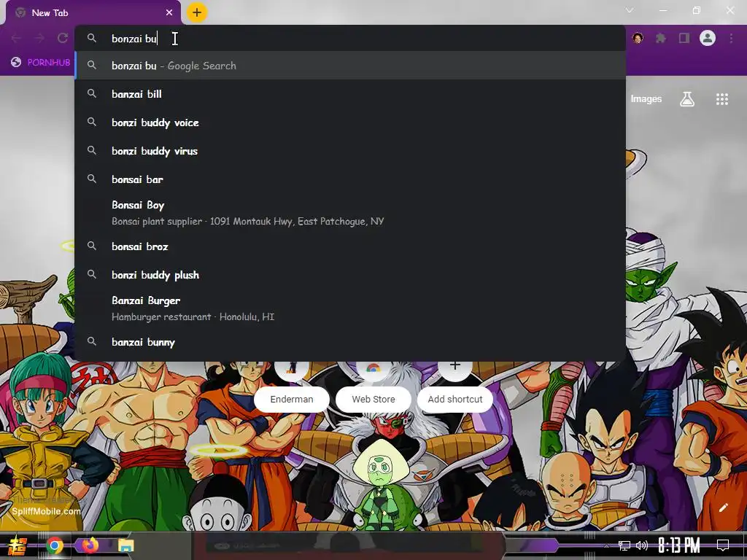Open File Explorer from taskbar

click(x=125, y=545)
